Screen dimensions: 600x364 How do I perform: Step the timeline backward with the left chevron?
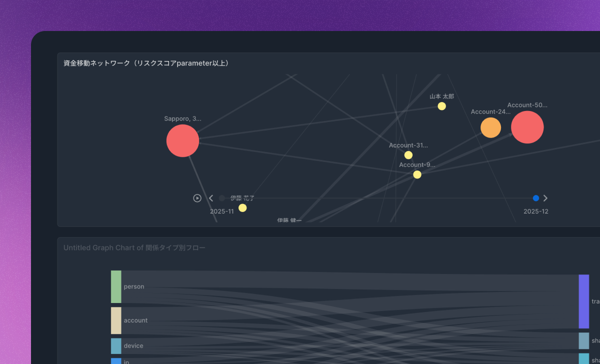coord(210,198)
